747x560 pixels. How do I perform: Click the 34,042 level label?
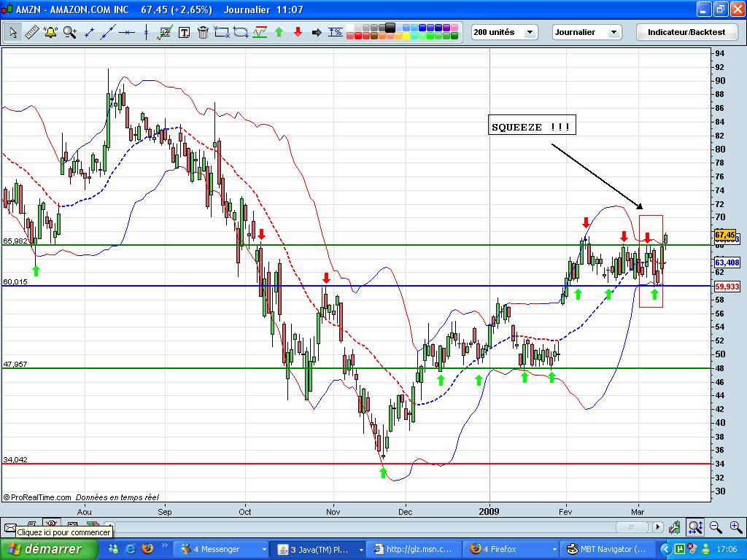[15, 459]
